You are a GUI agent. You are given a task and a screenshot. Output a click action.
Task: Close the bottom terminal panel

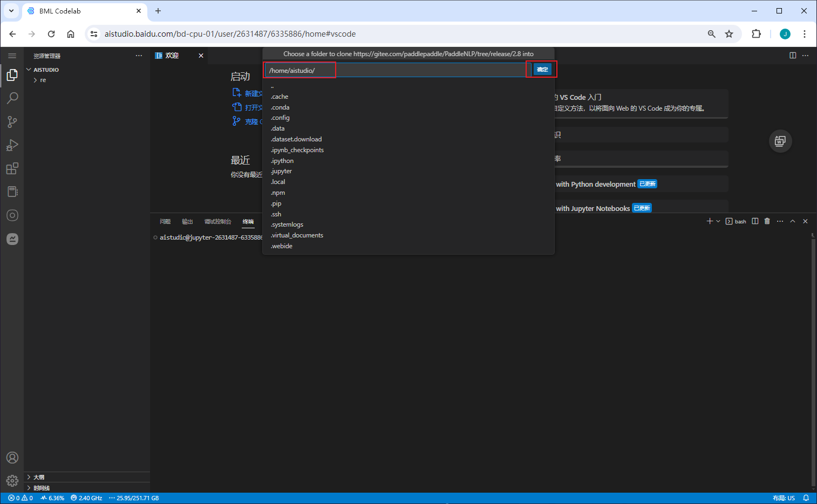(x=805, y=221)
